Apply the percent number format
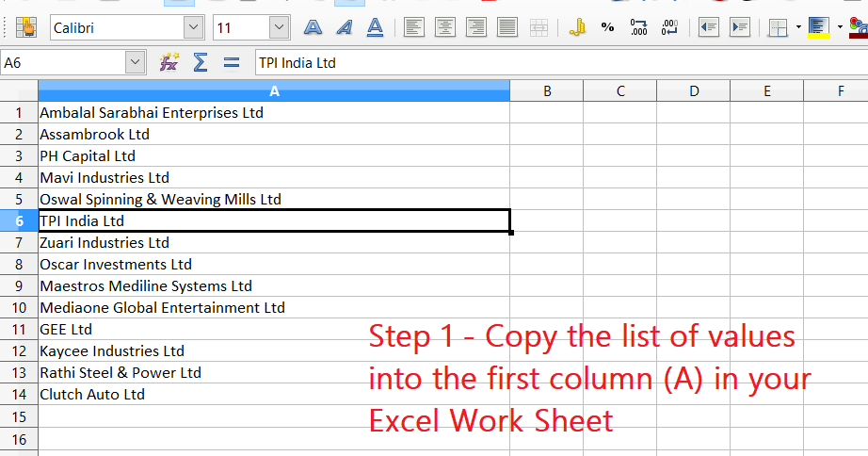This screenshot has height=456, width=868. (607, 27)
